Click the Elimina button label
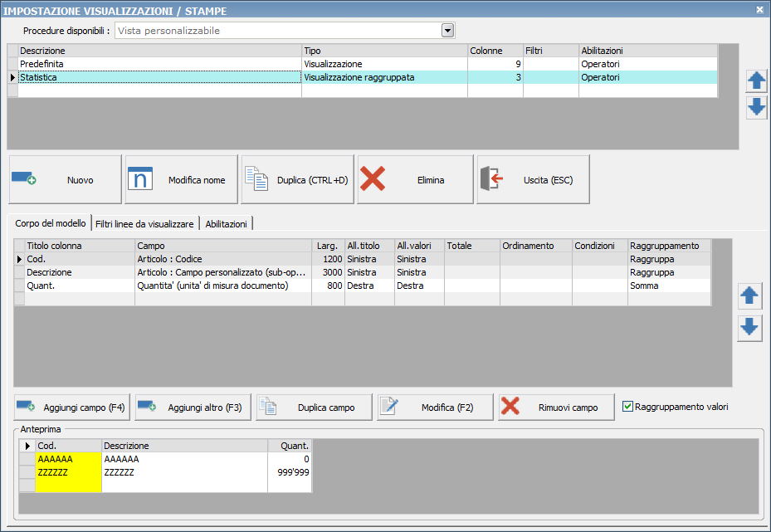 tap(431, 180)
